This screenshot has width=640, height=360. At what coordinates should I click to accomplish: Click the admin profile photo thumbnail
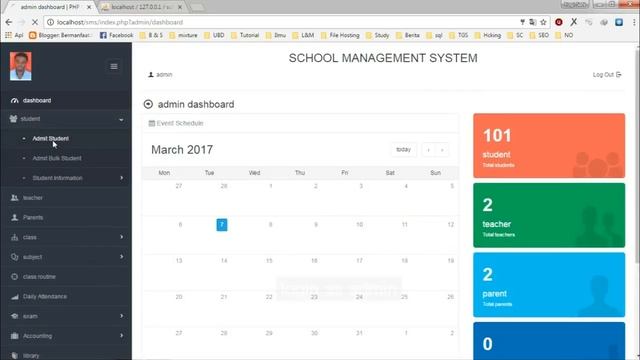(x=21, y=66)
